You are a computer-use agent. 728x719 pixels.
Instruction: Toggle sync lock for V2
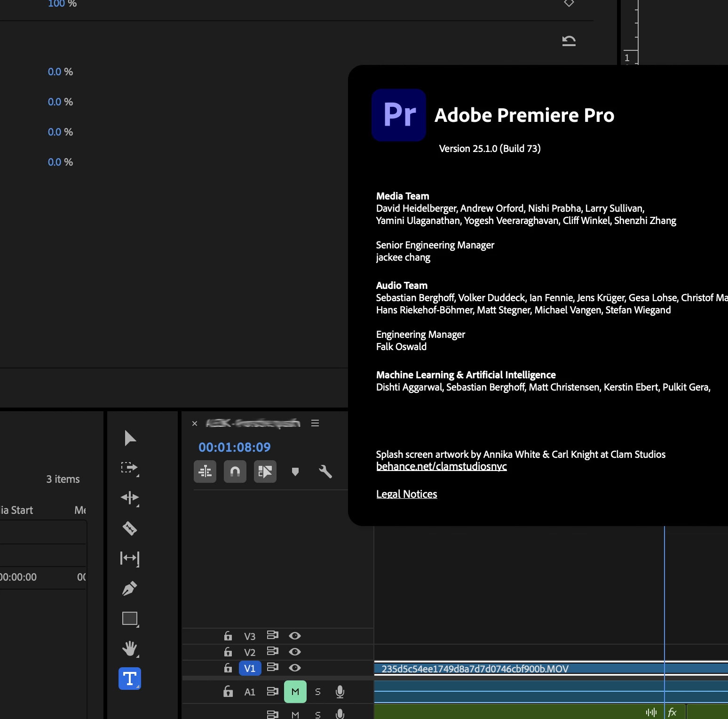pos(273,651)
